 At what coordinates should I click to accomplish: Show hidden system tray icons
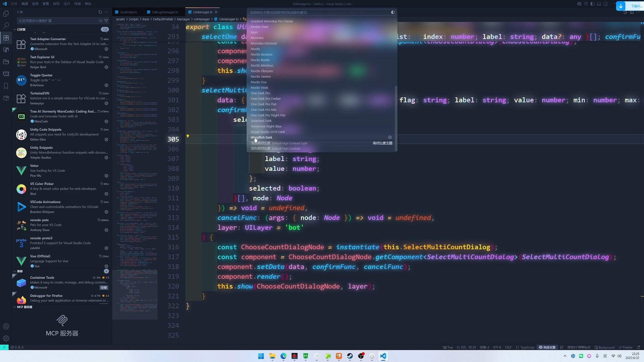[x=565, y=356]
